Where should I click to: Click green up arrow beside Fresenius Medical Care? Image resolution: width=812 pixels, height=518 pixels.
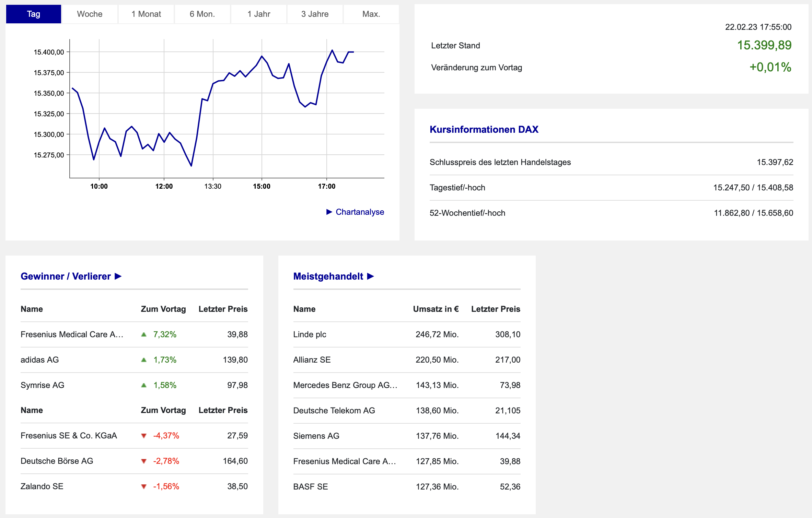point(144,334)
